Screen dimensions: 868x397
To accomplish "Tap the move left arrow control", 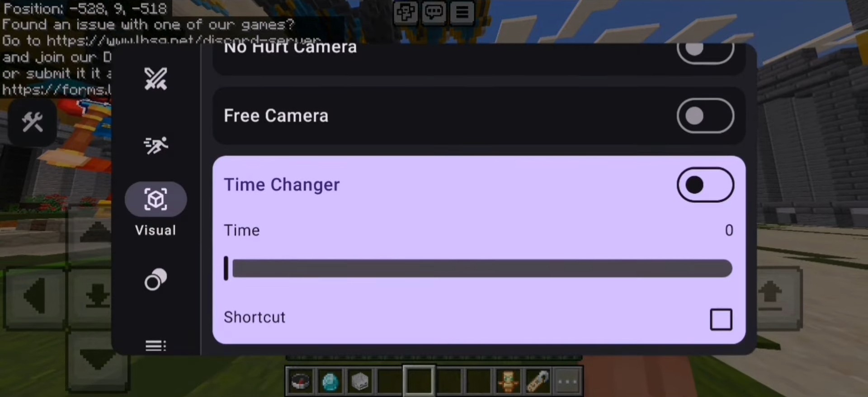I will click(x=35, y=297).
